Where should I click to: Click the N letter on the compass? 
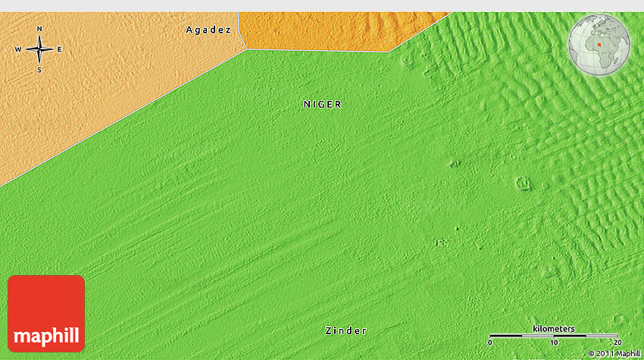pos(39,29)
